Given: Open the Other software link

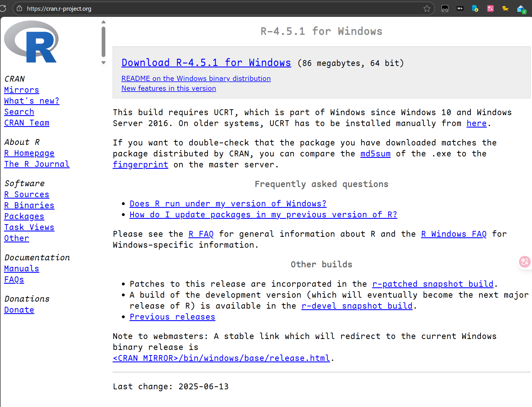Looking at the screenshot, I should tap(17, 238).
